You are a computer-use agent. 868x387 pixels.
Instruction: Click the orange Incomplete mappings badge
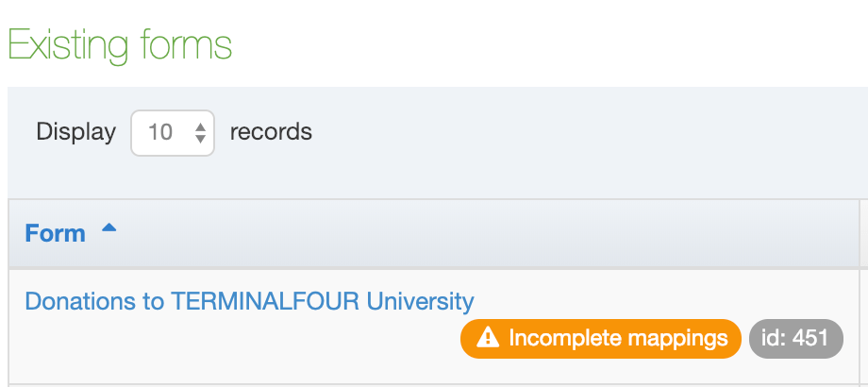600,338
